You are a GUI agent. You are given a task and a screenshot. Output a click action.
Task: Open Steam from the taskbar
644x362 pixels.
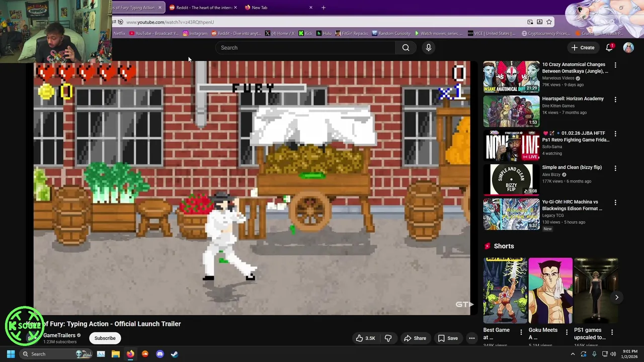pyautogui.click(x=175, y=354)
